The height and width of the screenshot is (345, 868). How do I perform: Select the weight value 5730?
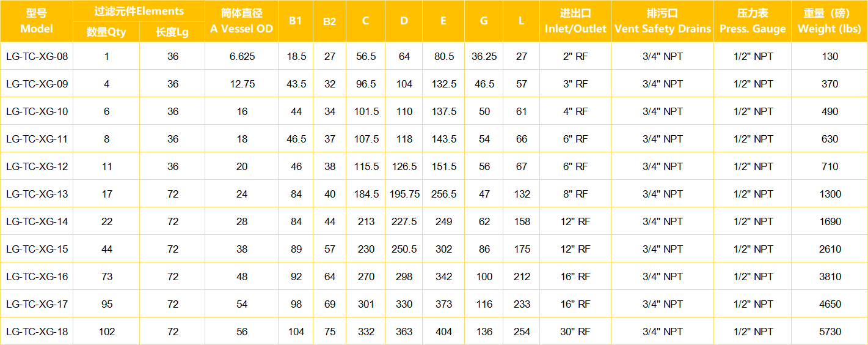[x=830, y=332]
